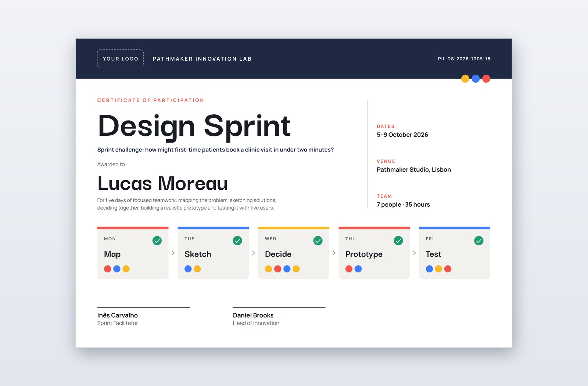Click the date "5–9 October 2026"
The height and width of the screenshot is (386, 588).
pyautogui.click(x=402, y=135)
